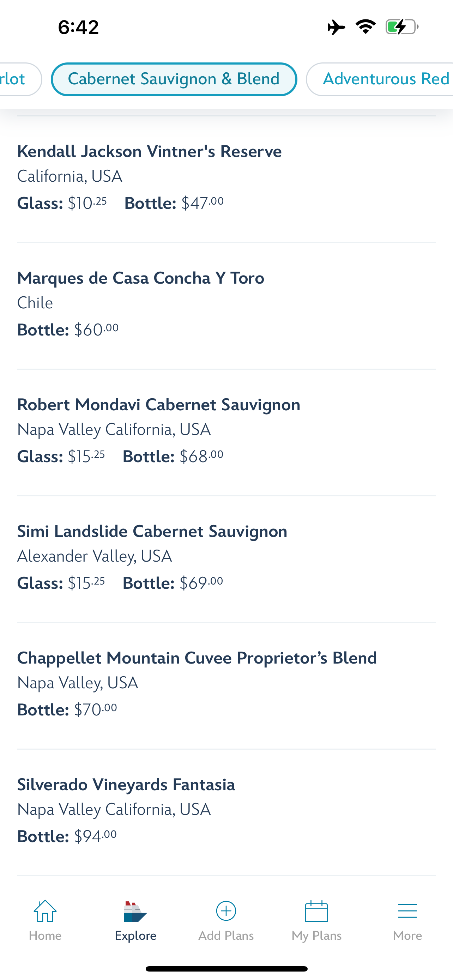This screenshot has height=980, width=453.
Task: Open Kendall Jackson Vintner's Reserve entry
Action: [x=149, y=151]
